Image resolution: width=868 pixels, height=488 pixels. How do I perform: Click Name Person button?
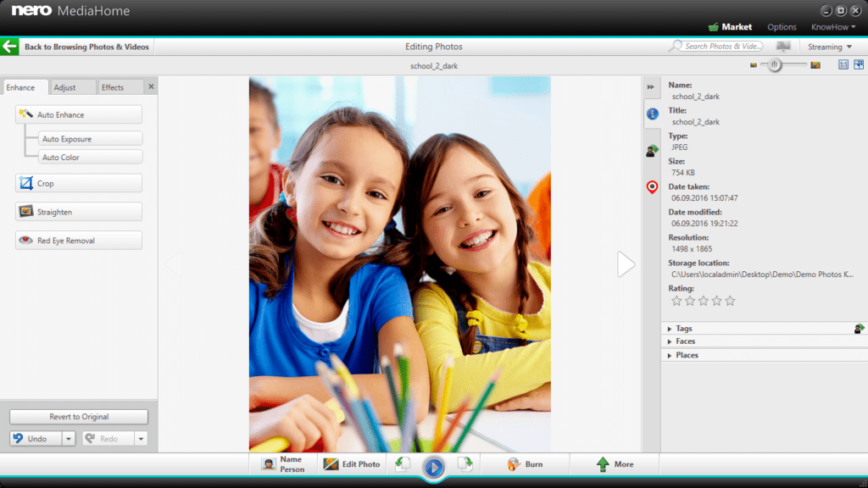point(283,464)
